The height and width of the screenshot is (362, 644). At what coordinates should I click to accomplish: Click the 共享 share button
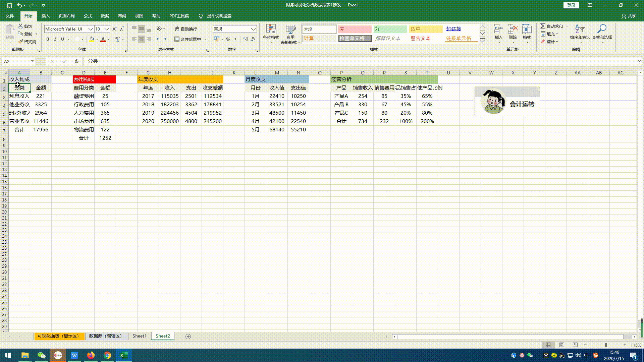pos(629,16)
